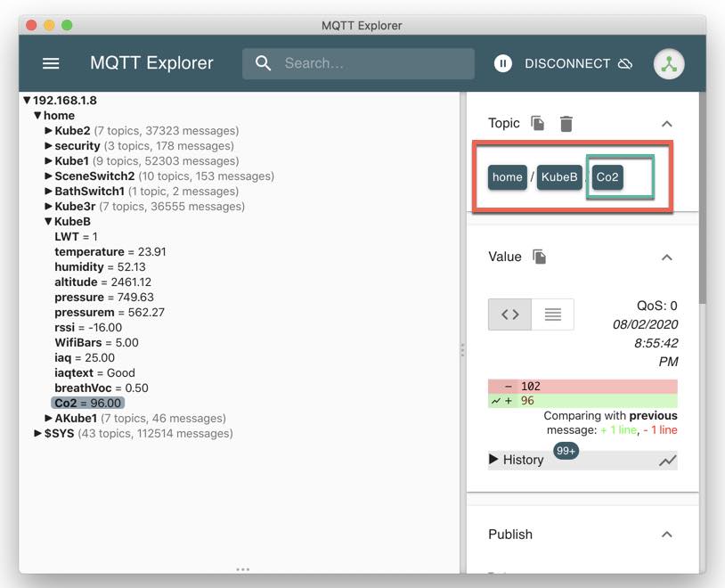Expand the Kube3r tree node

click(49, 207)
